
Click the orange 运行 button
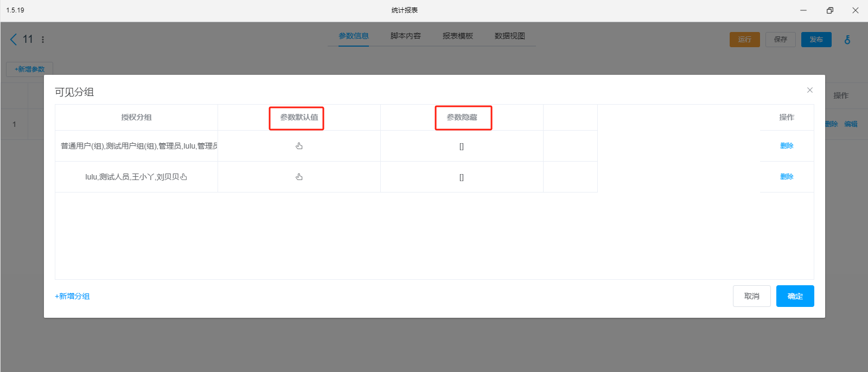(745, 40)
